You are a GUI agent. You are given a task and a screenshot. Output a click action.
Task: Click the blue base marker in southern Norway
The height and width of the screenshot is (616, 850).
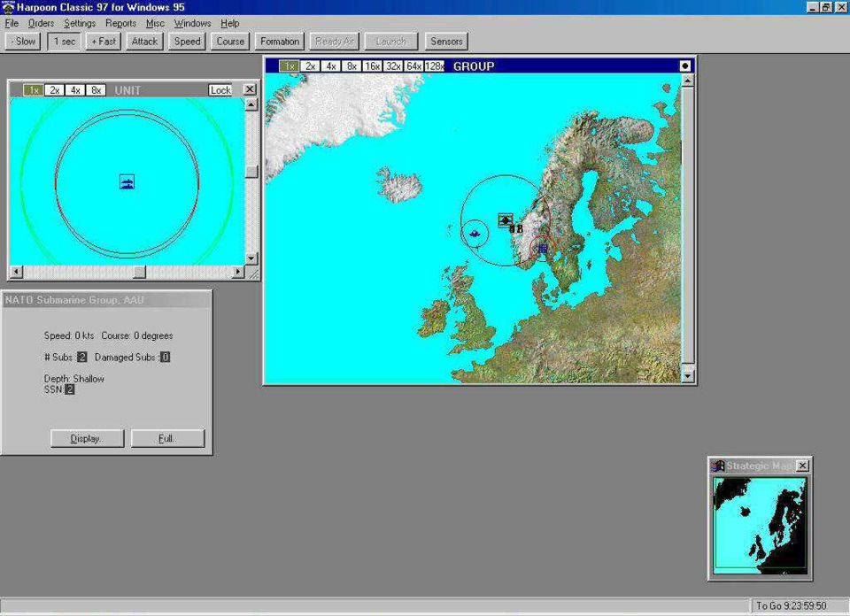542,250
